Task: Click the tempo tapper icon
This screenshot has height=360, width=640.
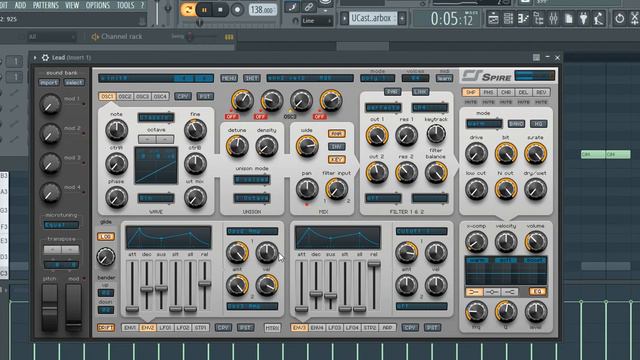Action: tap(599, 19)
